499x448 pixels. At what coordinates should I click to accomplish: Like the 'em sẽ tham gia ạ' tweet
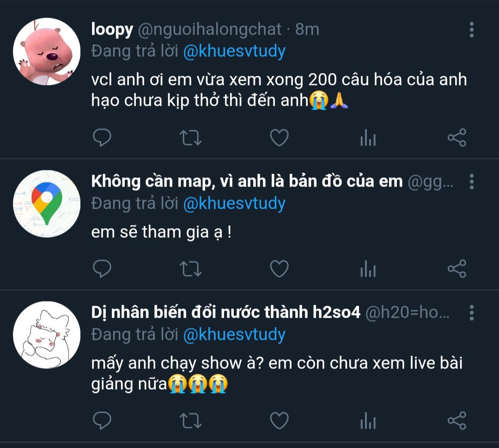pos(279,268)
